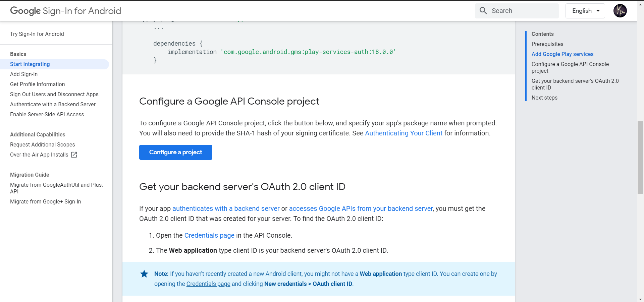Open the user profile avatar
The image size is (644, 302).
pyautogui.click(x=620, y=11)
